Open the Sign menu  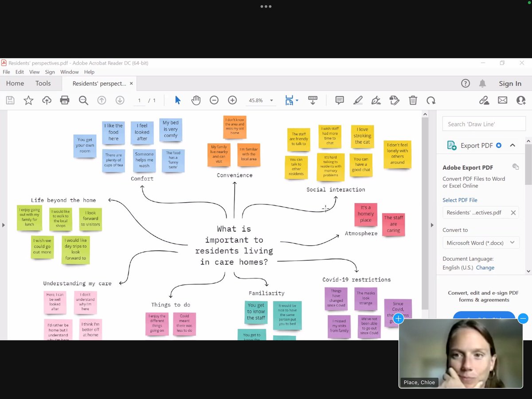tap(50, 72)
